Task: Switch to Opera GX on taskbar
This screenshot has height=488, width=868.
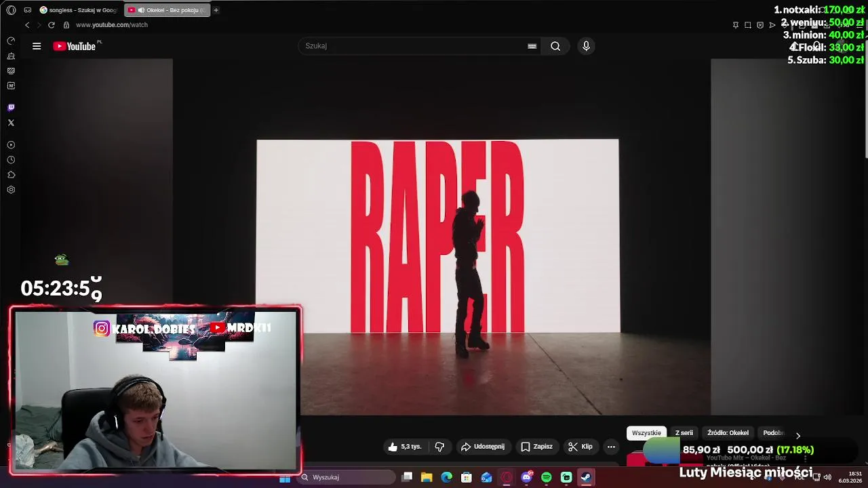Action: pos(507,477)
